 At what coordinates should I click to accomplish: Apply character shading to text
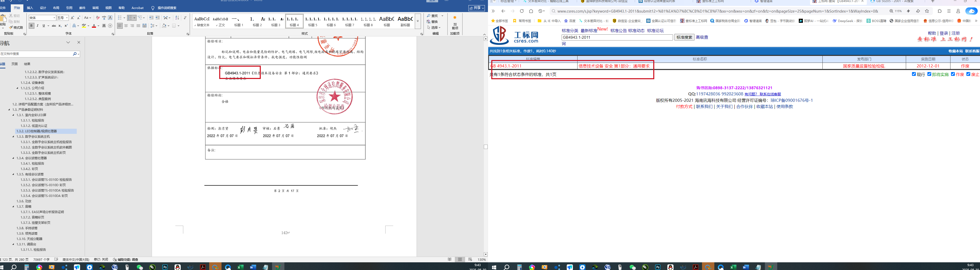tap(104, 26)
